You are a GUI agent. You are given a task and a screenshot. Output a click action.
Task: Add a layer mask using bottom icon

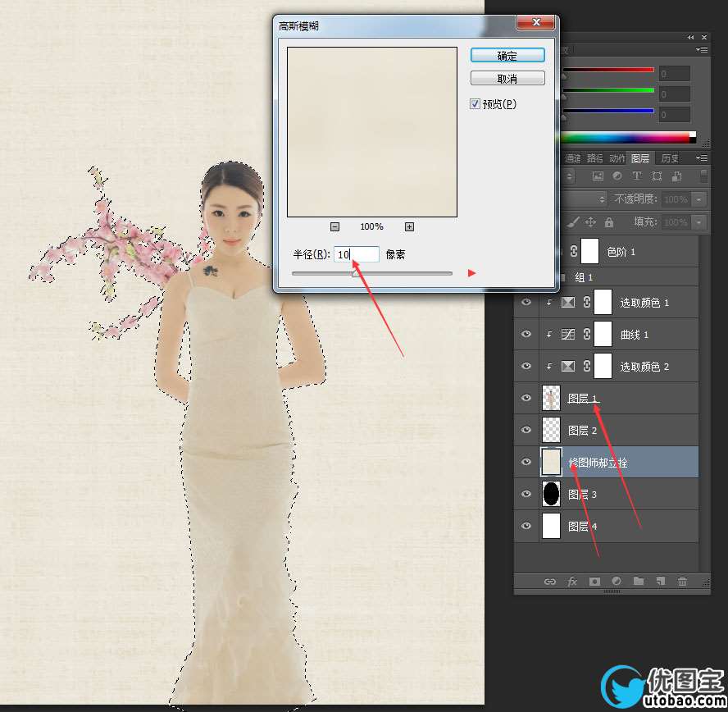594,582
